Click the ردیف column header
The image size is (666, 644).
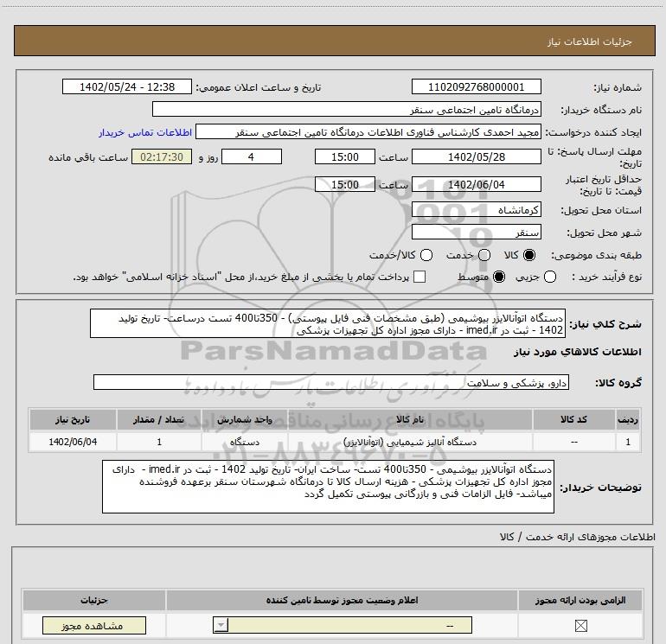628,420
